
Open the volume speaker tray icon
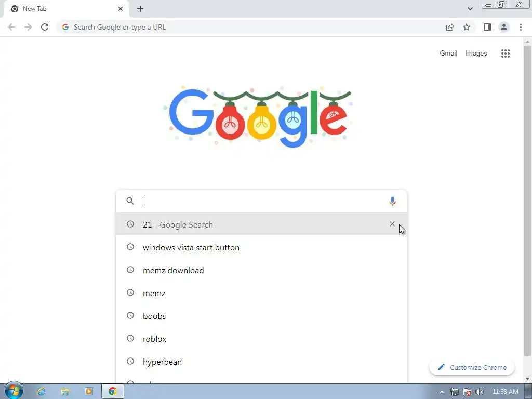pyautogui.click(x=479, y=392)
